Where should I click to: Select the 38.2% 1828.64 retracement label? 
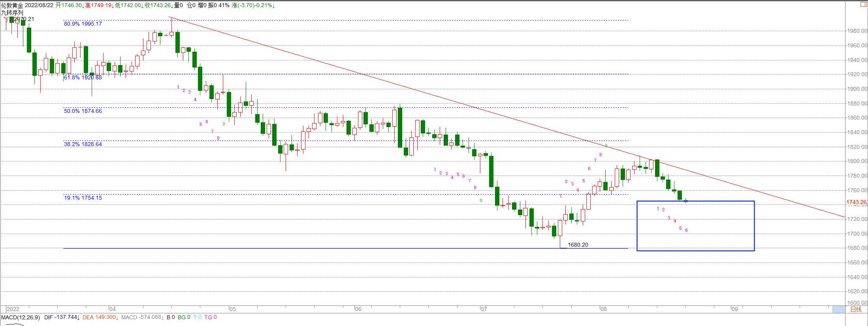point(83,144)
